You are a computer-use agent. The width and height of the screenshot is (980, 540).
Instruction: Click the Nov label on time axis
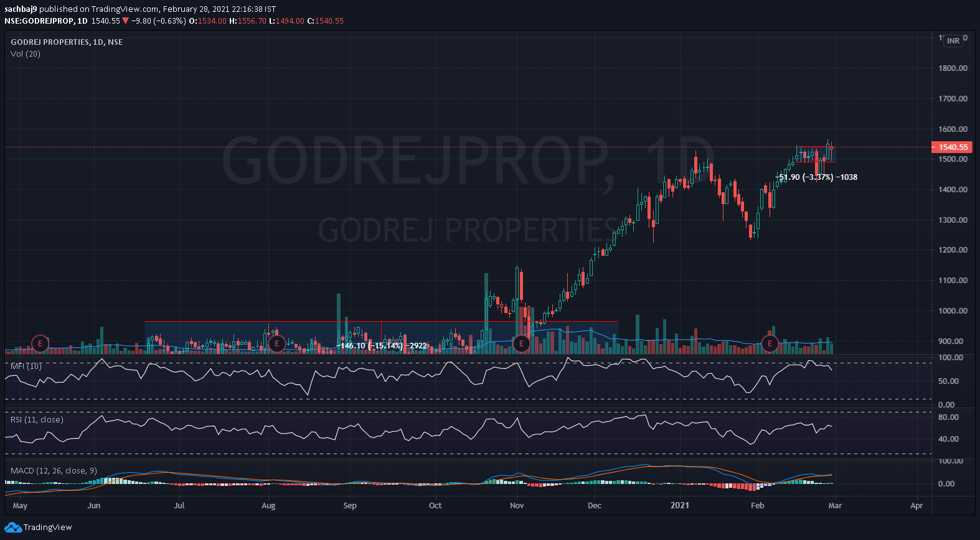517,506
